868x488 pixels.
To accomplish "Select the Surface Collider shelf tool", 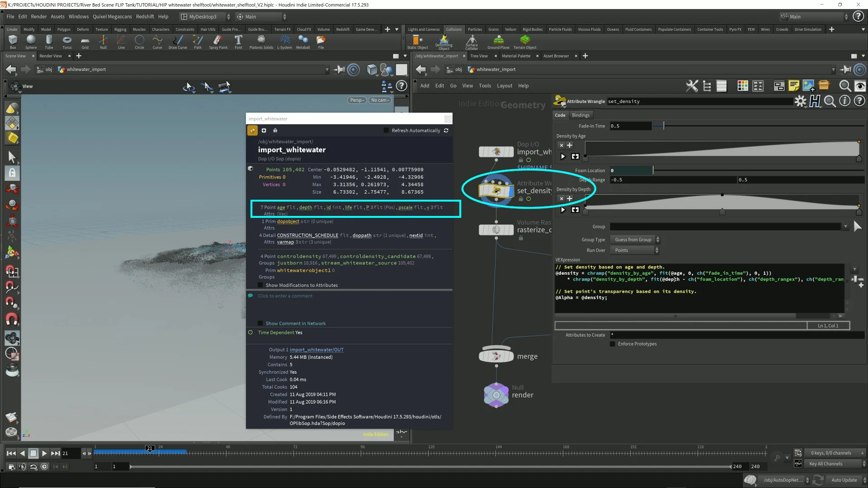I will click(472, 42).
